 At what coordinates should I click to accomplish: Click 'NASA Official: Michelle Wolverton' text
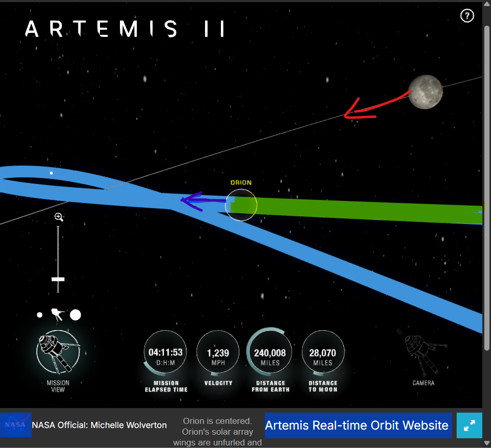click(x=99, y=425)
